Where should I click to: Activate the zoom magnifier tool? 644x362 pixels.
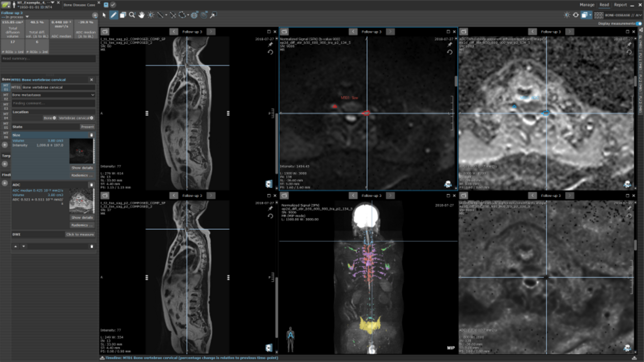point(132,15)
